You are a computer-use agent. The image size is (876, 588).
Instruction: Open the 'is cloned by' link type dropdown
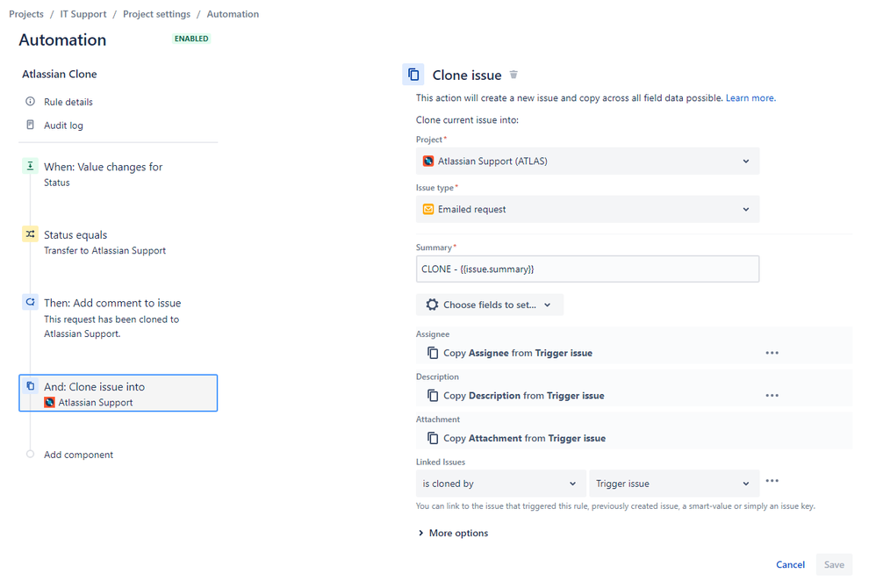500,483
